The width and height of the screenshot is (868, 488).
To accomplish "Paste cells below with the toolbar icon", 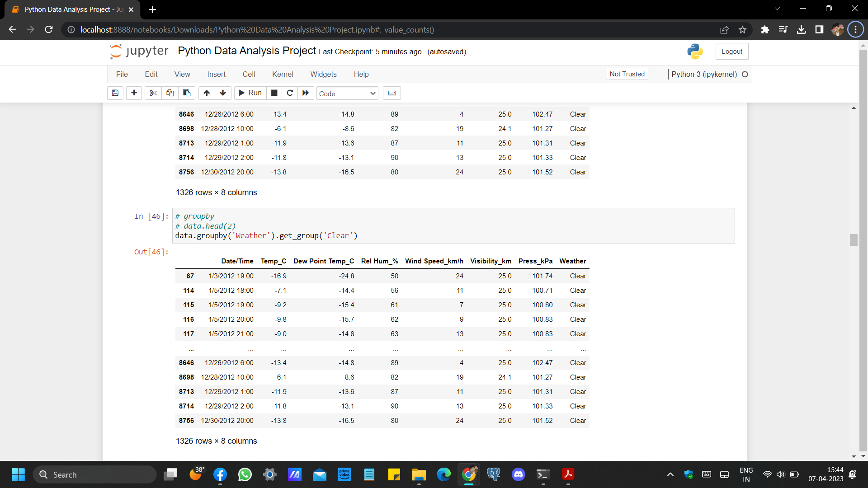I will click(x=187, y=93).
